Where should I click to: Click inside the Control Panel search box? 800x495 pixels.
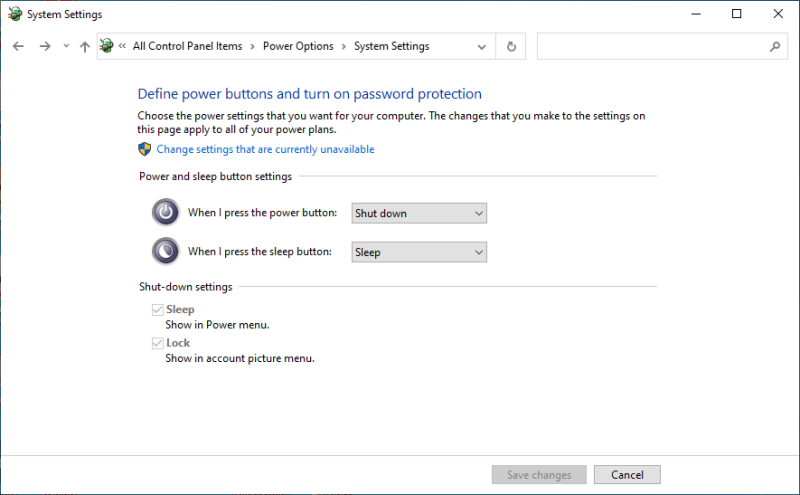click(650, 47)
